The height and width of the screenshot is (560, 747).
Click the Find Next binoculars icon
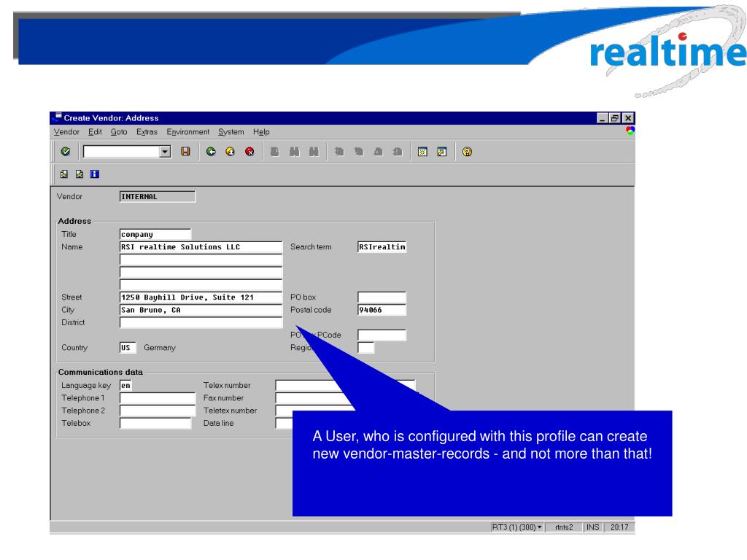pos(314,152)
